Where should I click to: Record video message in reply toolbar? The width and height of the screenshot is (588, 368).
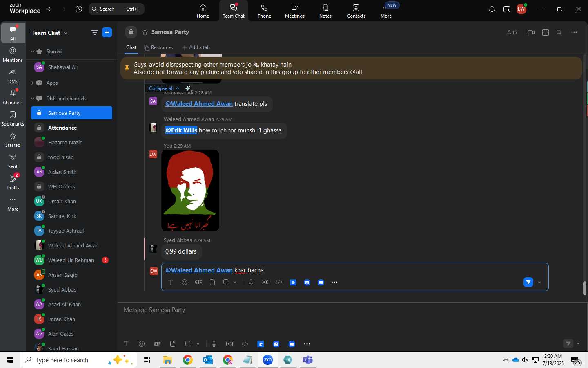pyautogui.click(x=265, y=283)
